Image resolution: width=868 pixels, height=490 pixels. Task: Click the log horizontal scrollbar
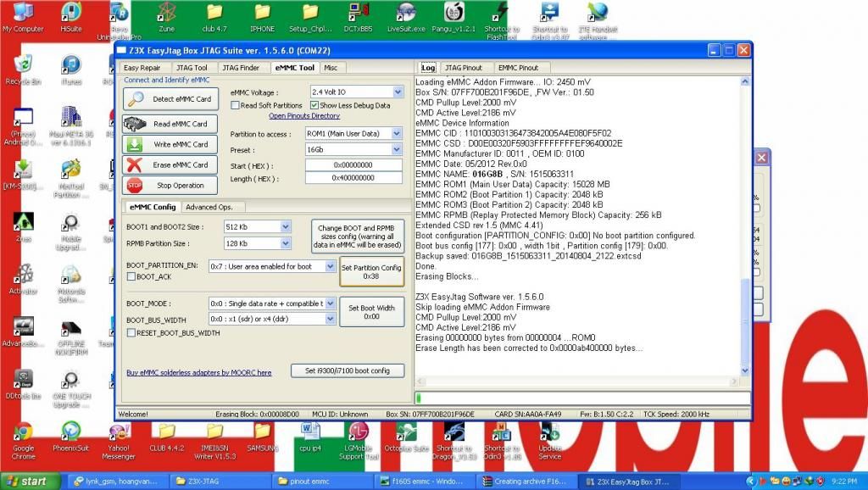577,381
